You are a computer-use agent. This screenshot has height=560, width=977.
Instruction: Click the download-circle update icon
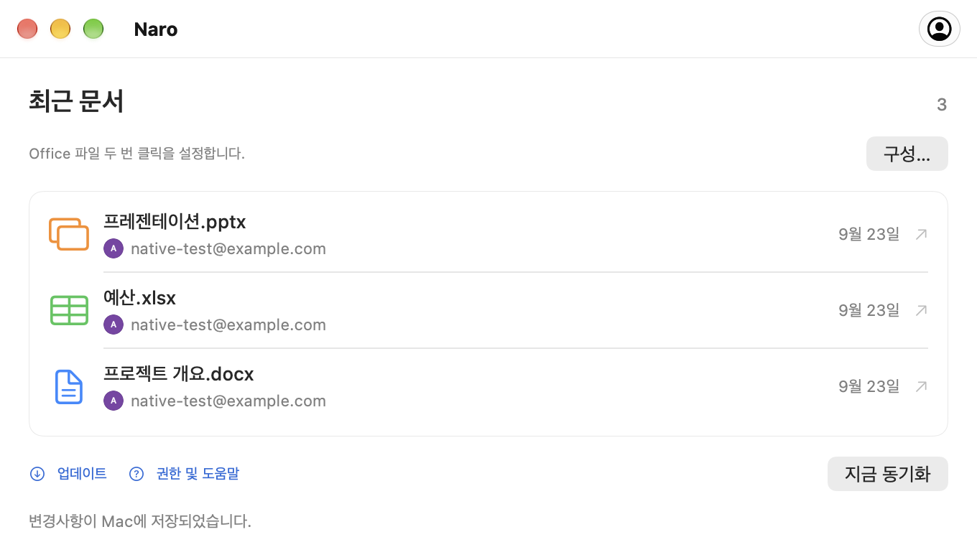coord(37,474)
